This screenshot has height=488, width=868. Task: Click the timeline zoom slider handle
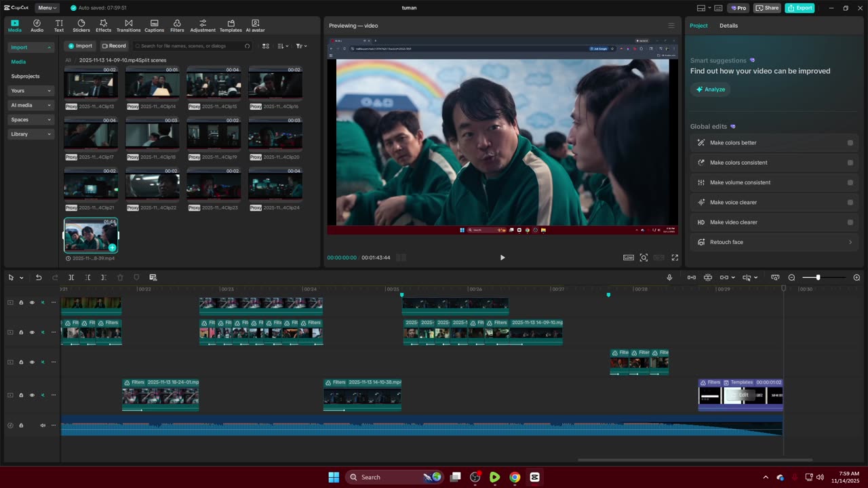[x=818, y=277]
